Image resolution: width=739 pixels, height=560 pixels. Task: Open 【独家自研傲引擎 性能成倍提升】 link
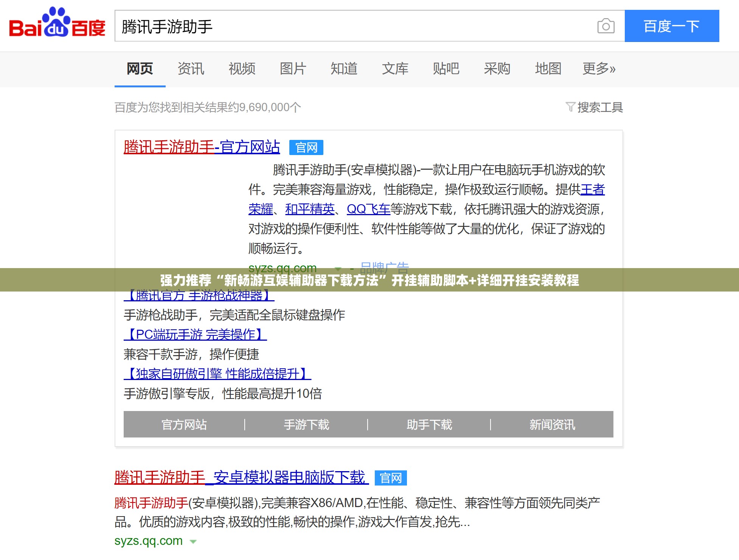[x=218, y=374]
